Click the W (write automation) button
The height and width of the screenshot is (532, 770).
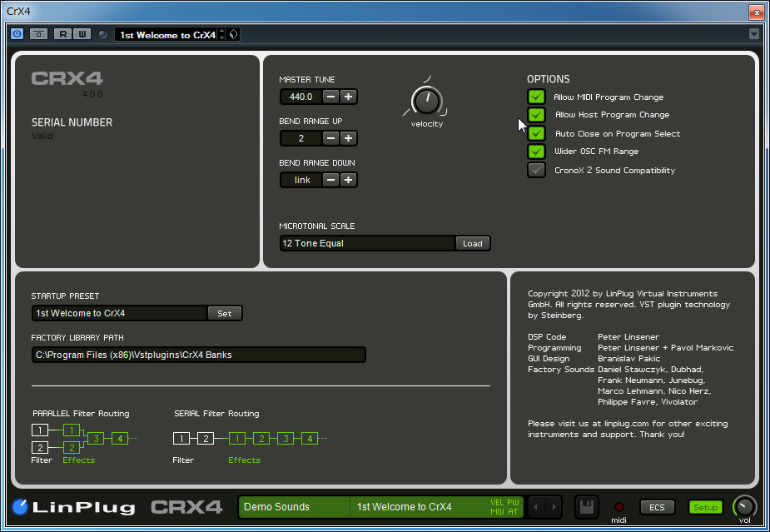[x=82, y=34]
